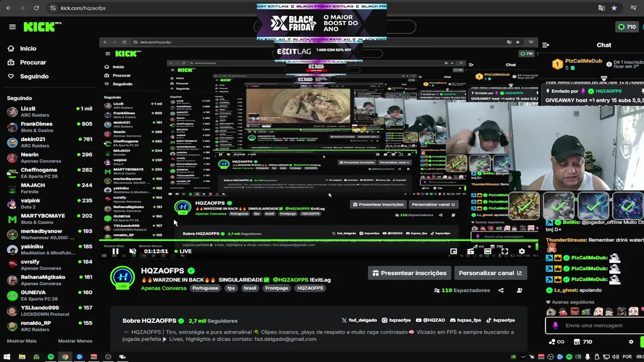Image resolution: width=644 pixels, height=362 pixels.
Task: Open LizzB channel in Seguindo list
Action: click(49, 112)
